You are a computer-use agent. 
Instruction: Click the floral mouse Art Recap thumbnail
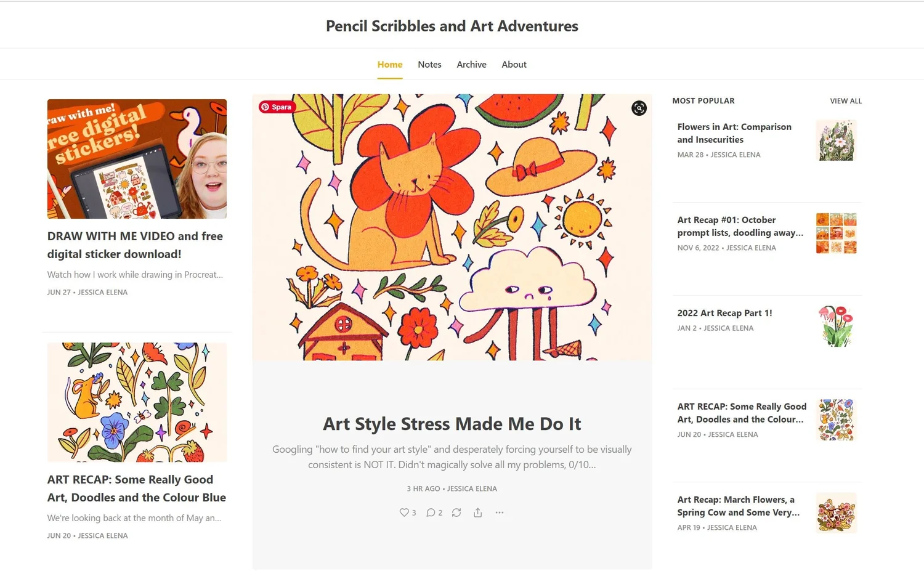point(137,402)
